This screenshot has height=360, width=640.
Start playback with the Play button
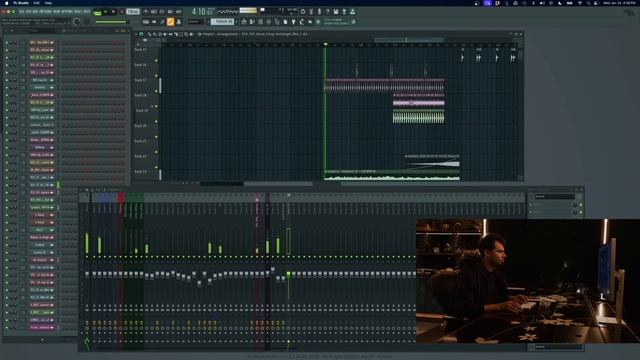point(105,11)
